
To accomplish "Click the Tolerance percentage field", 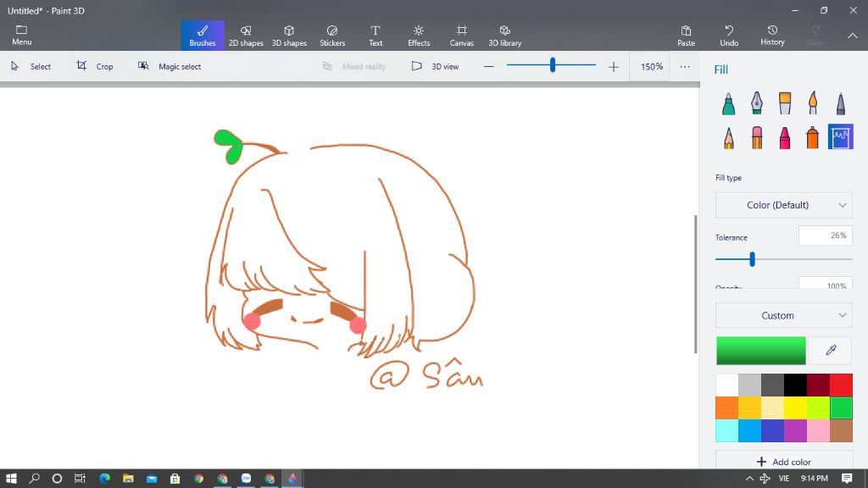I will pos(826,236).
